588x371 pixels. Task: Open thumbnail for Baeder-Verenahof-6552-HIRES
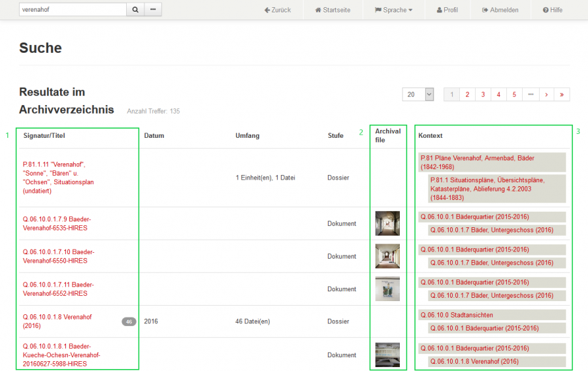tap(387, 289)
